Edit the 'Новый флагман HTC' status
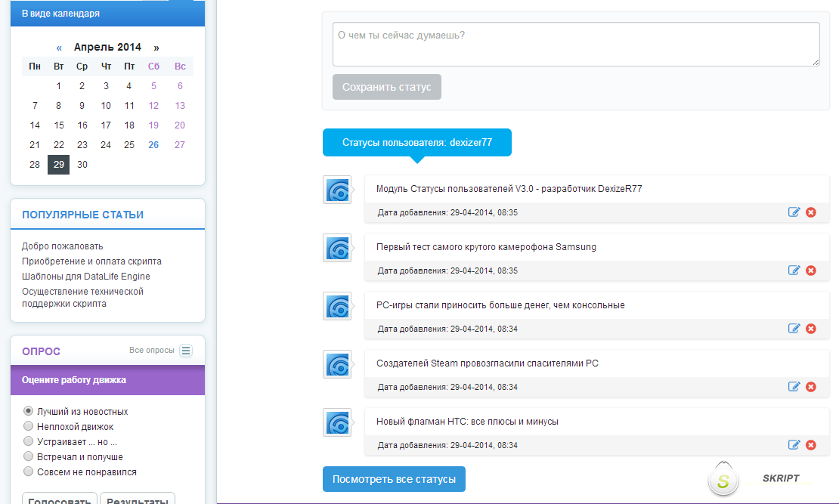Image resolution: width=839 pixels, height=504 pixels. 794,445
